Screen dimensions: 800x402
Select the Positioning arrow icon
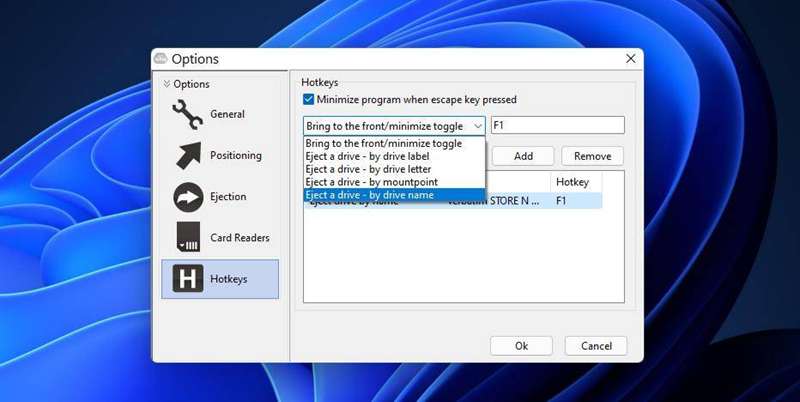pos(188,156)
